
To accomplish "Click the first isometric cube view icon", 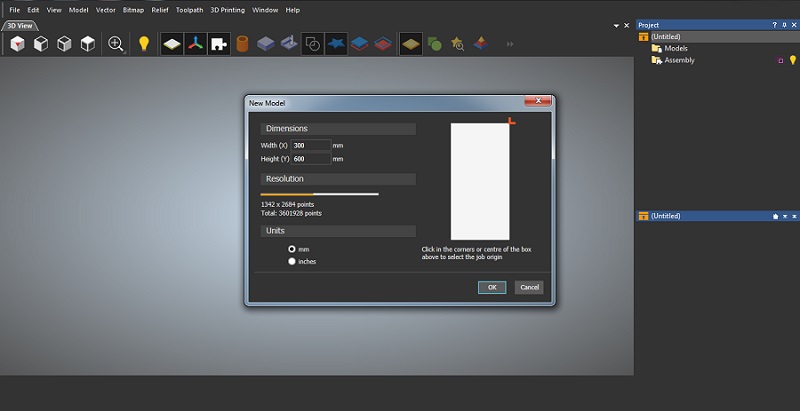I will pyautogui.click(x=18, y=43).
